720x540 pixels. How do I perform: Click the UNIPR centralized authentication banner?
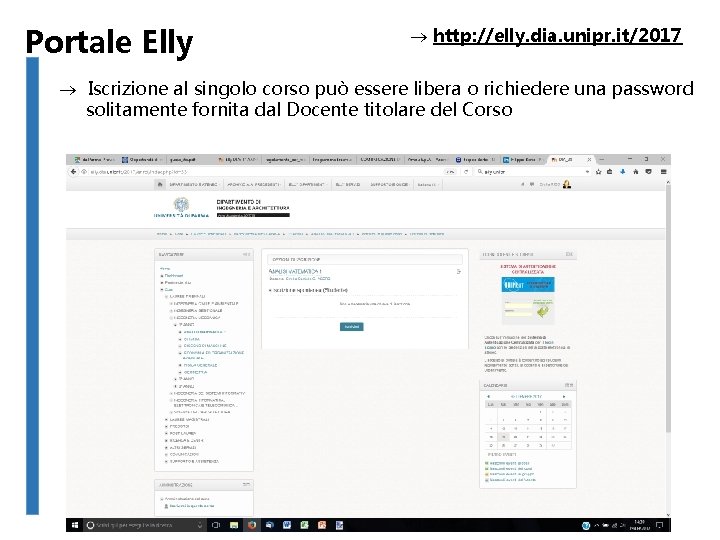pyautogui.click(x=528, y=284)
